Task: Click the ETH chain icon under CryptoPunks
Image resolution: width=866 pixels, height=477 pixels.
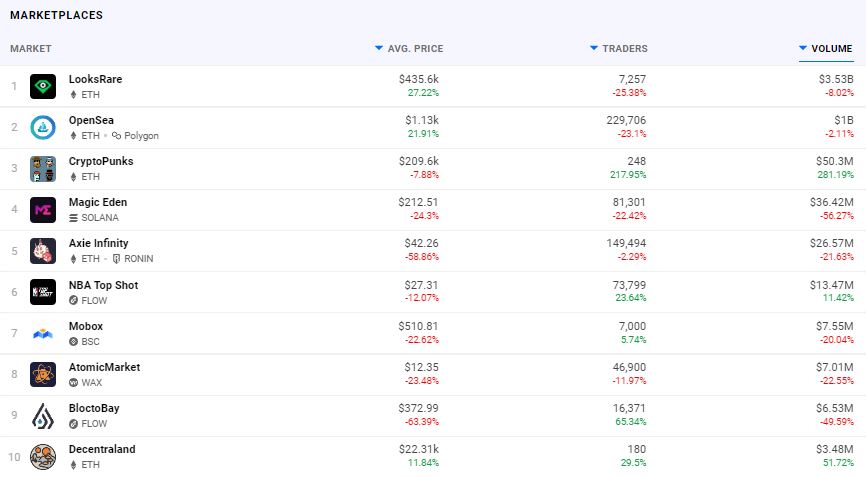Action: [x=73, y=177]
